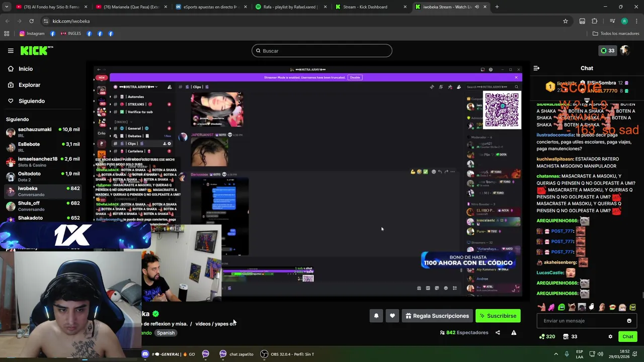
Task: Open Discord GENERAL in the taskbar
Action: tap(168, 354)
